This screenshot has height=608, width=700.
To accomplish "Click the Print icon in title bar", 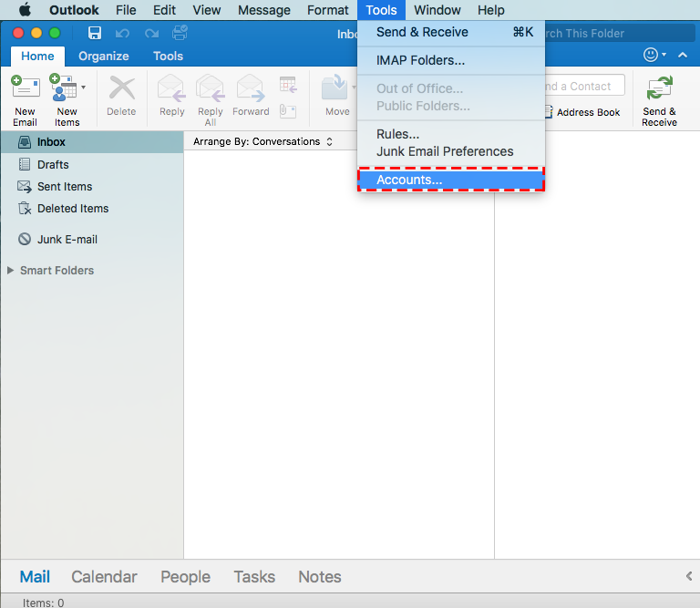I will point(180,33).
